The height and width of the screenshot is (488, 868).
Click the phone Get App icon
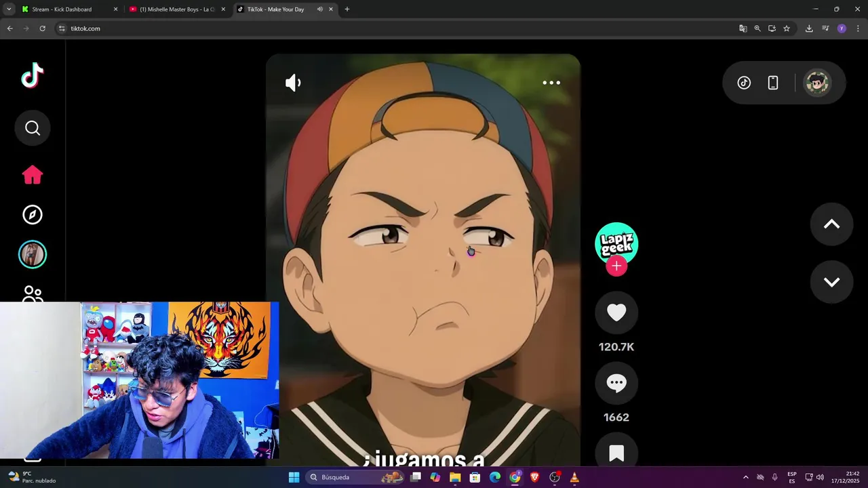(x=773, y=83)
